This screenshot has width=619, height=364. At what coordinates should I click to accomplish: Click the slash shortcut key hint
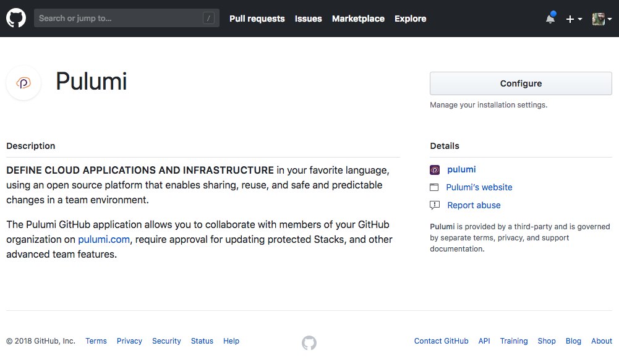point(208,18)
